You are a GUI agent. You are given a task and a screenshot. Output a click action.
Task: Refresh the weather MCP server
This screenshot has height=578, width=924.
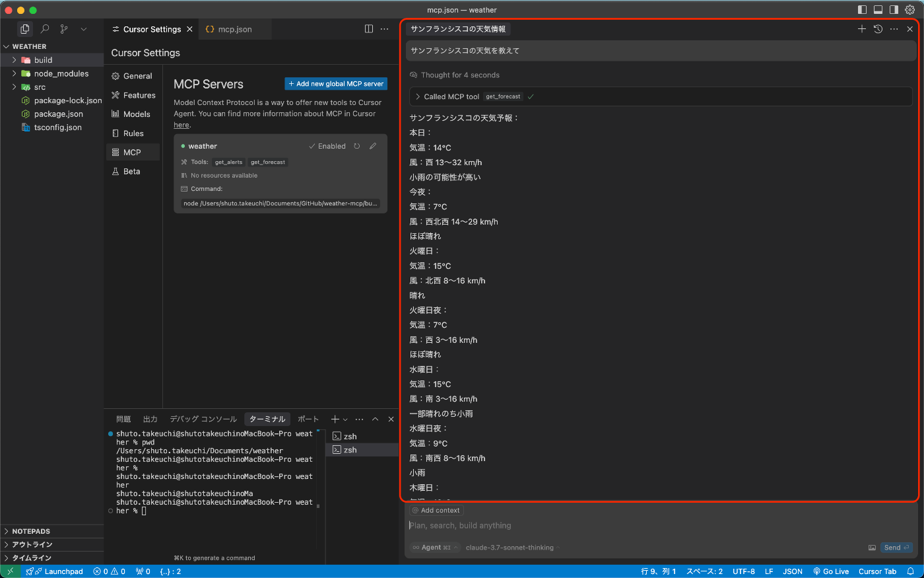(357, 147)
